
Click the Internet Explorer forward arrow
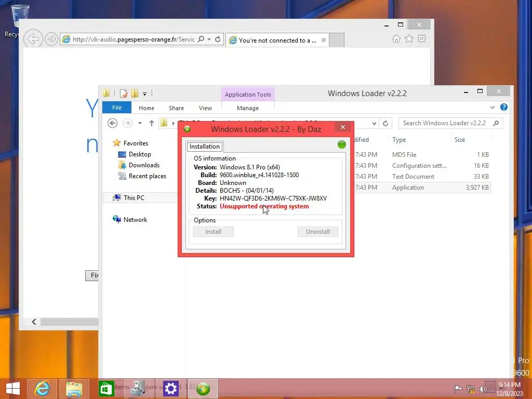51,39
